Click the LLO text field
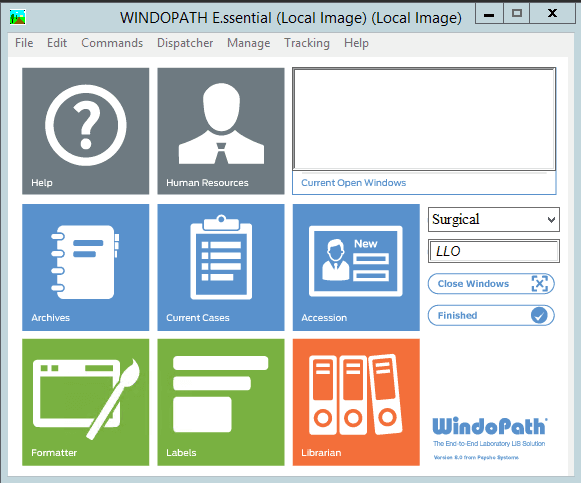This screenshot has width=581, height=483. tap(494, 251)
